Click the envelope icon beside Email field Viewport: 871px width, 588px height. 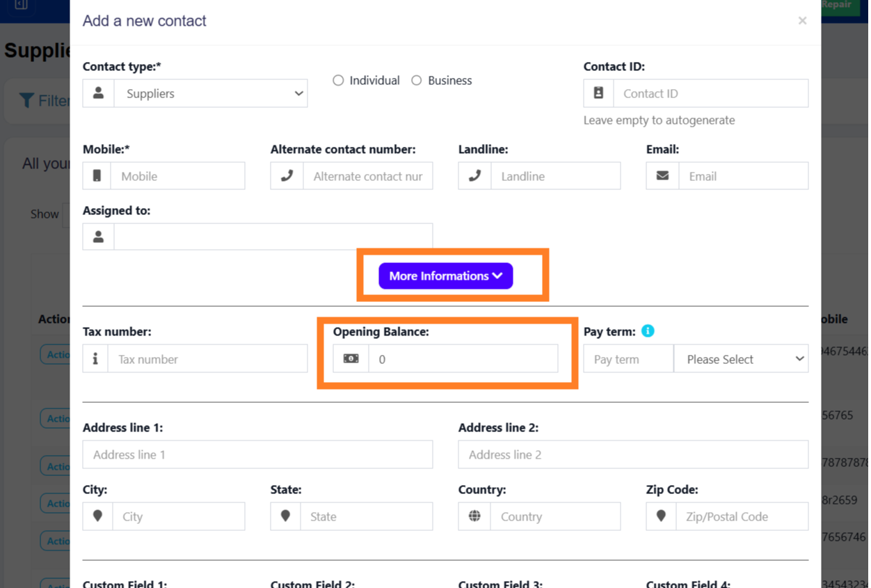662,176
